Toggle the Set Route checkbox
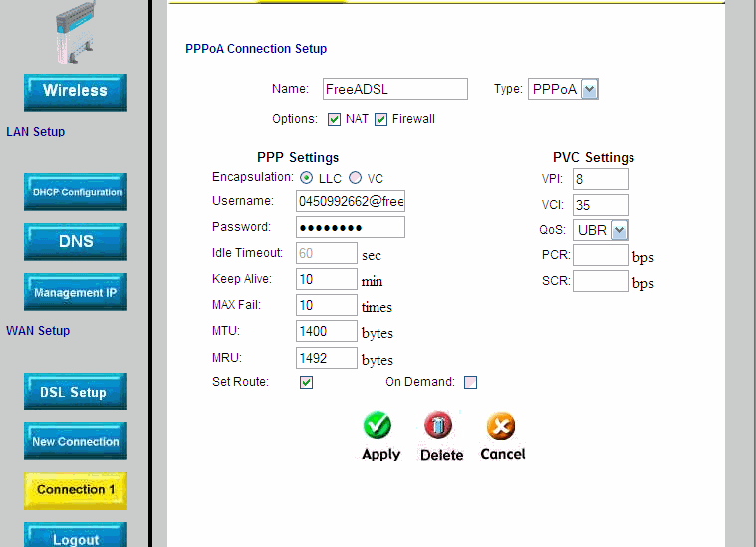This screenshot has width=756, height=547. pos(307,383)
